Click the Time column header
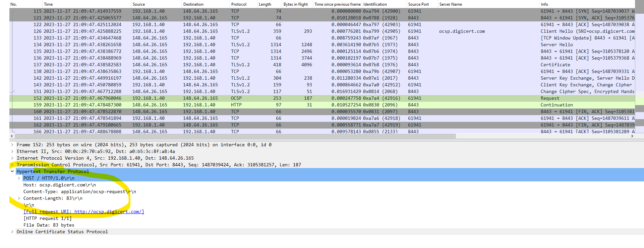This screenshot has width=644, height=248. pos(48,4)
